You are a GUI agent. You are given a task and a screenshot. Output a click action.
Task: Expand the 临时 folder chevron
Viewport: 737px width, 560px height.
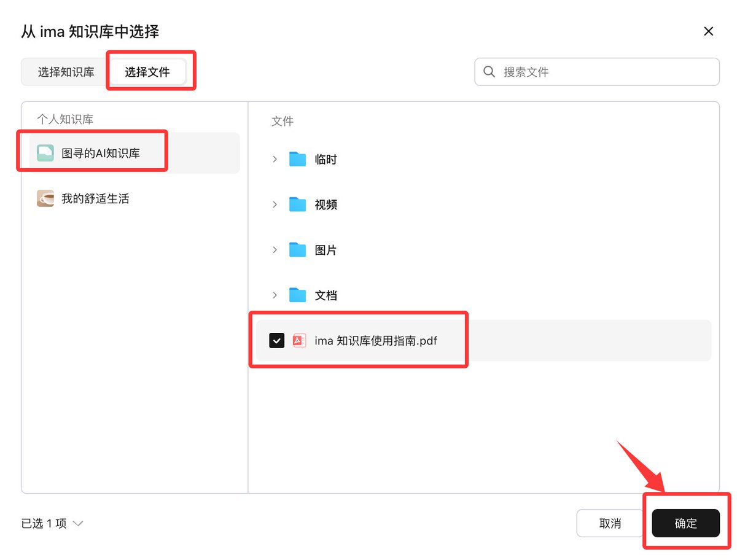pyautogui.click(x=275, y=160)
